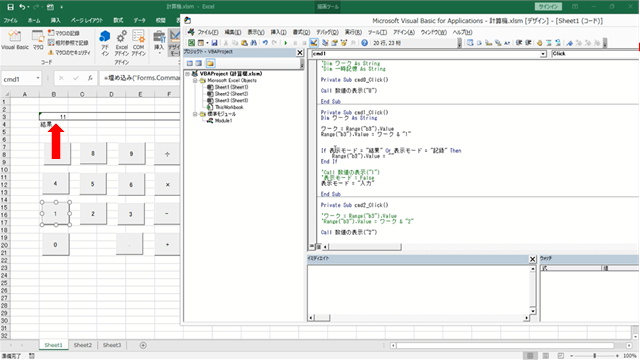This screenshot has width=640, height=360.
Task: Open VBA ヘルプ(H) menu
Action: pyautogui.click(x=462, y=32)
